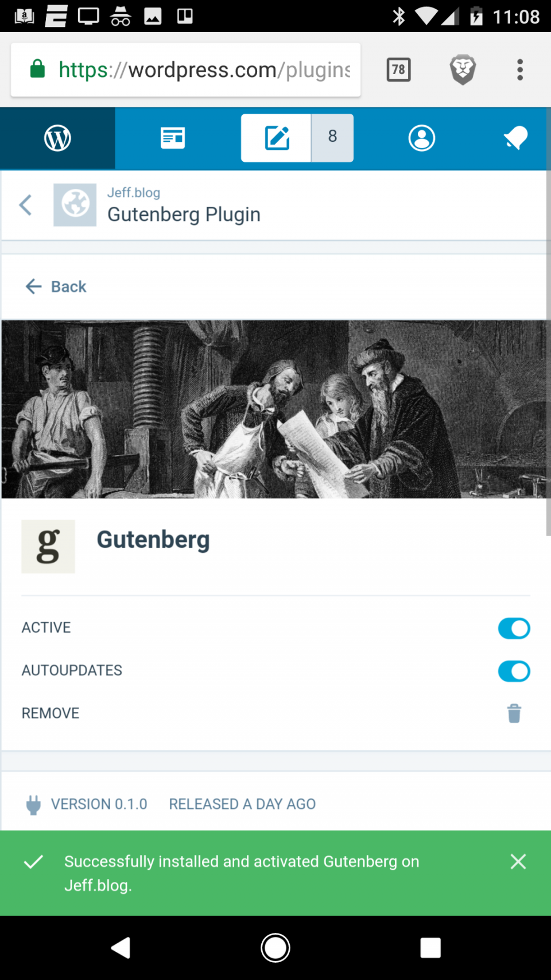Click the Jeff.blog site icon

(x=75, y=205)
